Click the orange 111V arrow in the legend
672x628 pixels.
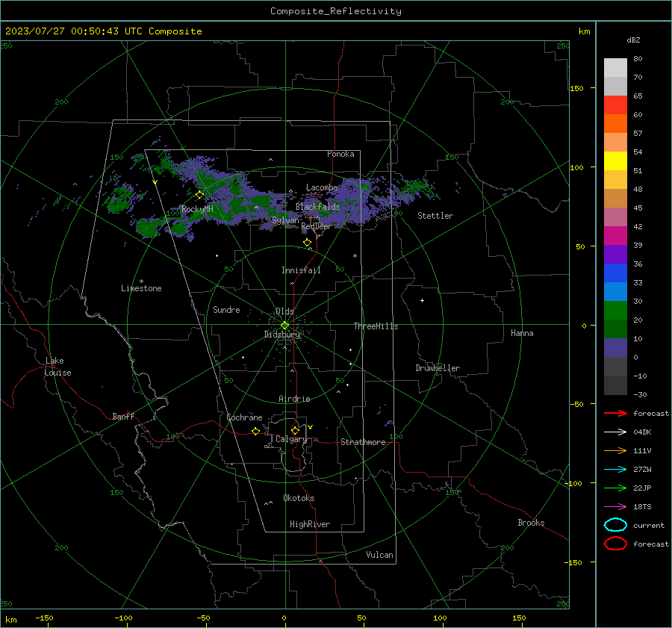(x=615, y=450)
